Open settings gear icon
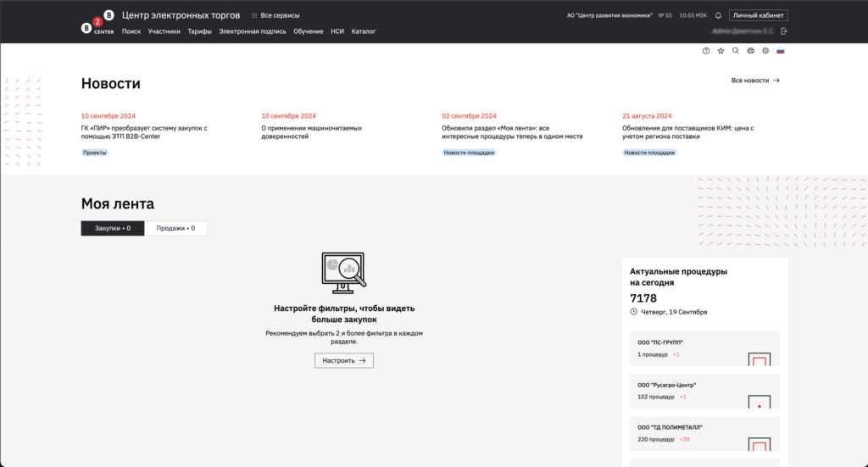The height and width of the screenshot is (467, 868). coord(765,51)
